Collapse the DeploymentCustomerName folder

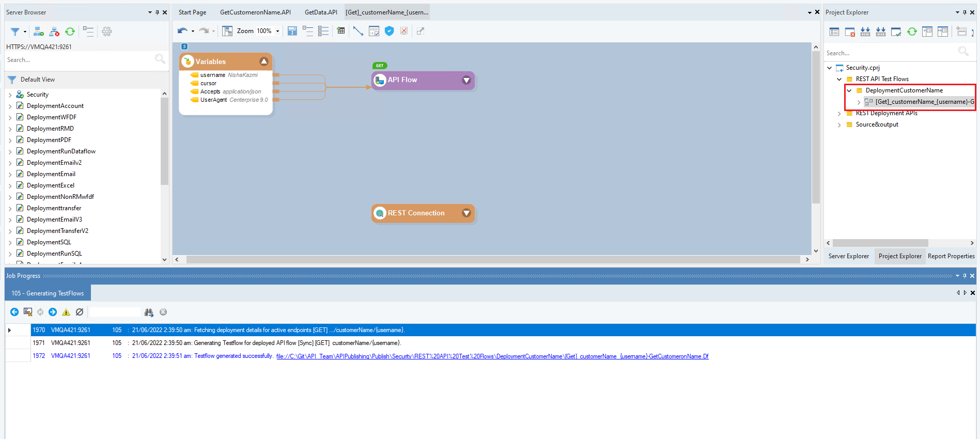coord(849,90)
